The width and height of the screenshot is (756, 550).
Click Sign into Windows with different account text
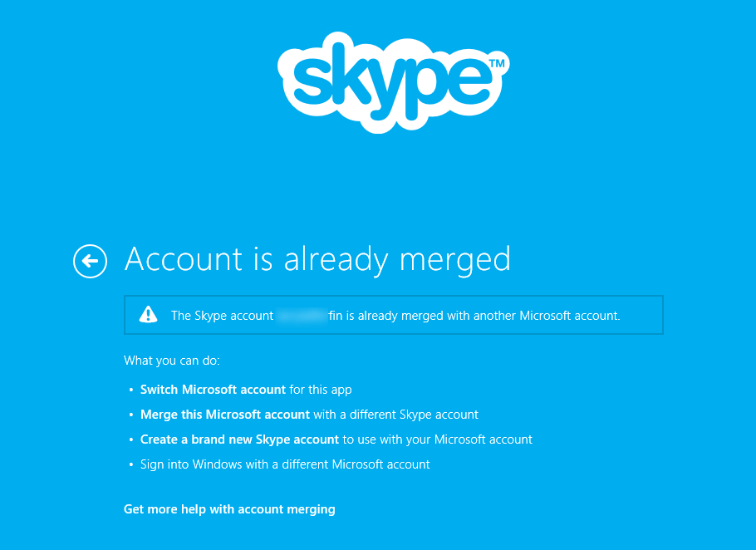click(x=285, y=464)
